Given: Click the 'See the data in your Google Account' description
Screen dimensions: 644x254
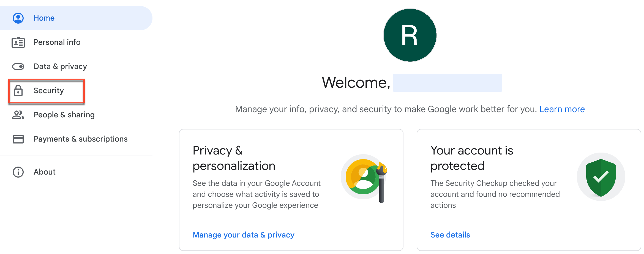Looking at the screenshot, I should click(x=256, y=194).
